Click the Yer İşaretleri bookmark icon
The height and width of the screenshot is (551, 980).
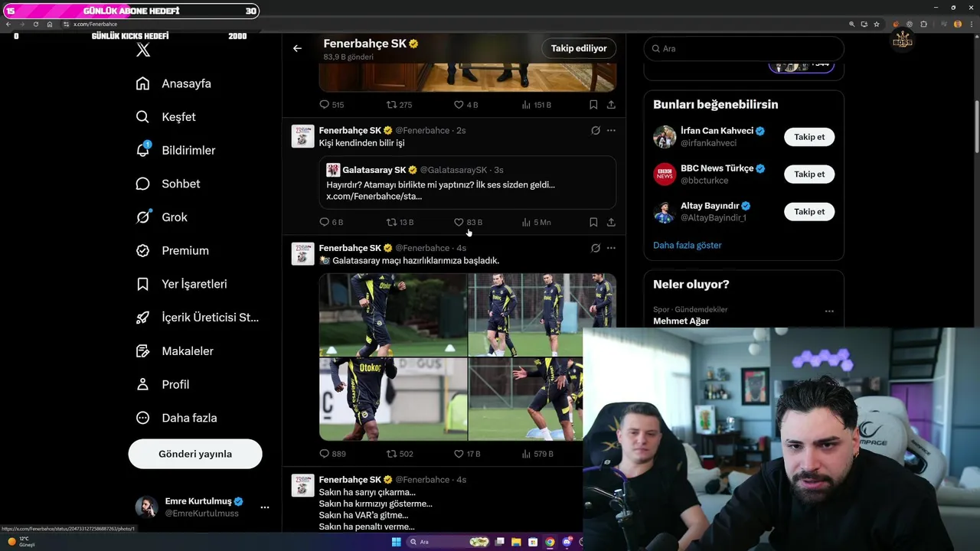point(142,284)
